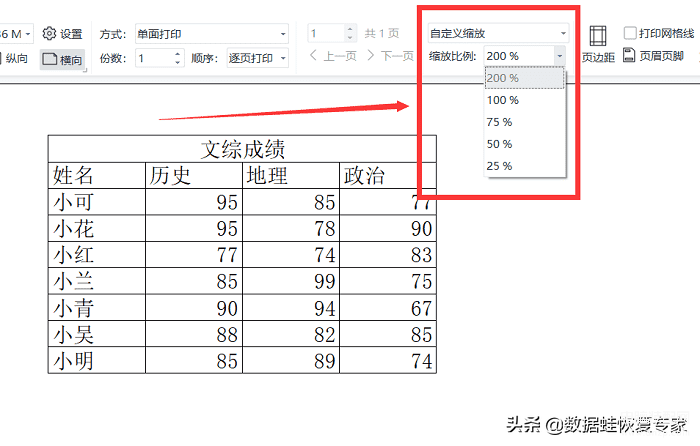Click the 缩放比例 200 % input field
700x446 pixels.
519,56
